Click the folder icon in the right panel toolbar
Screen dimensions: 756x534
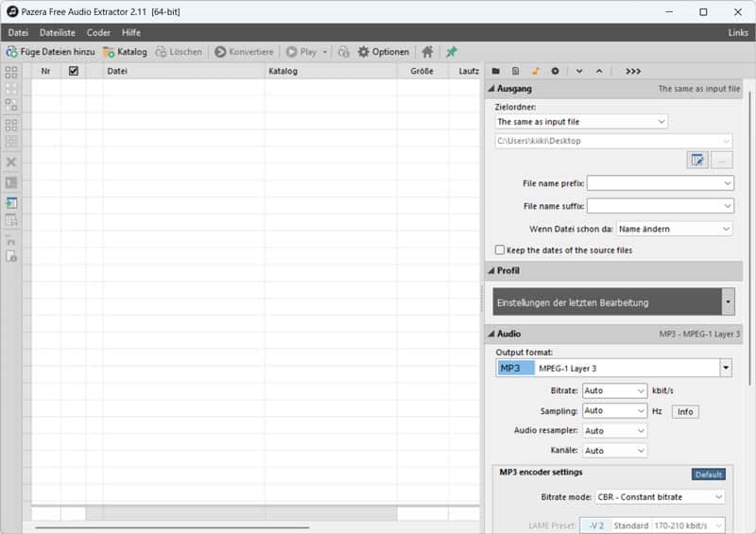pos(495,71)
